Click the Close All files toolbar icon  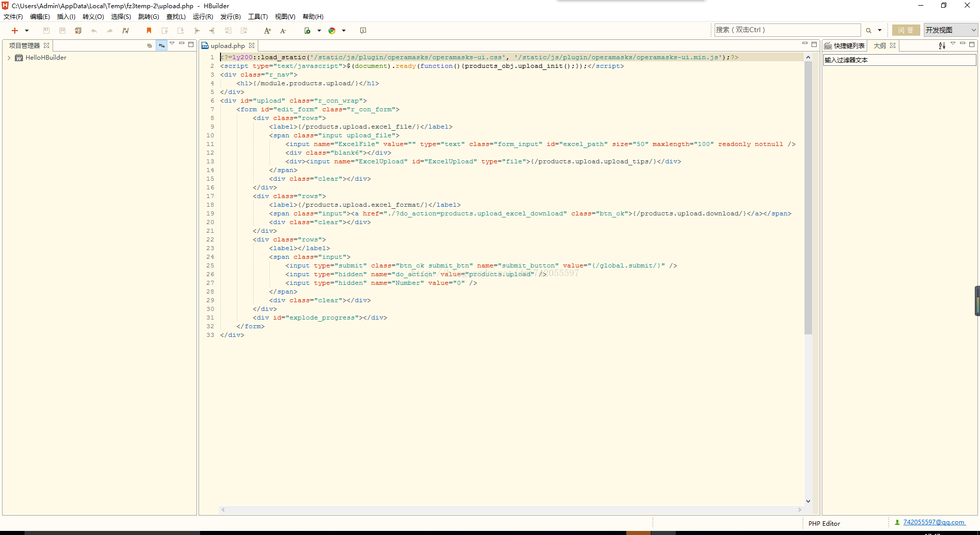pos(78,31)
